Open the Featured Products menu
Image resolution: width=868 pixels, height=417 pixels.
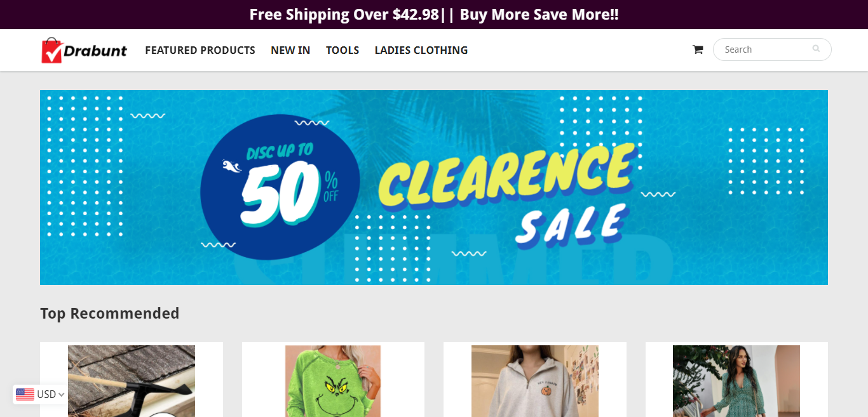[x=200, y=50]
